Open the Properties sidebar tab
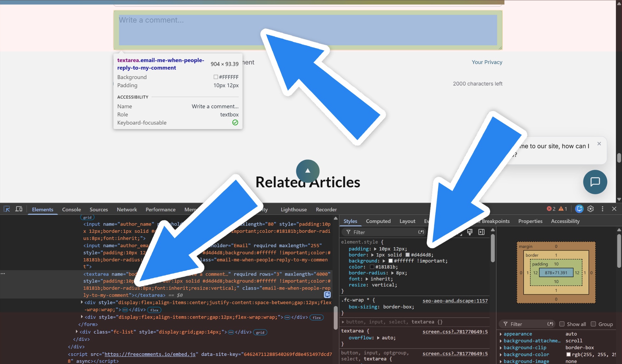Screen dimensions: 622x364 (x=530, y=221)
